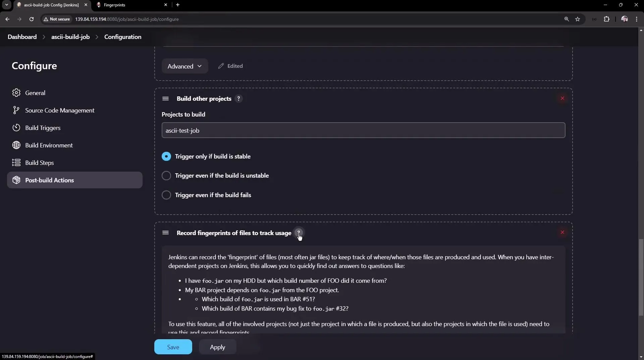Show help for Record fingerprints of files
Viewport: 644px width, 360px height.
pos(299,233)
